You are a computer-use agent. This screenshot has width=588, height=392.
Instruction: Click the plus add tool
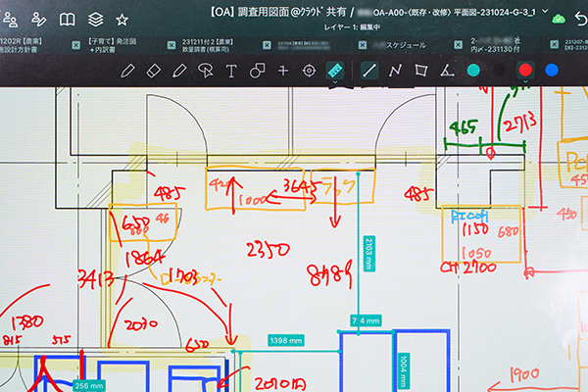(283, 71)
